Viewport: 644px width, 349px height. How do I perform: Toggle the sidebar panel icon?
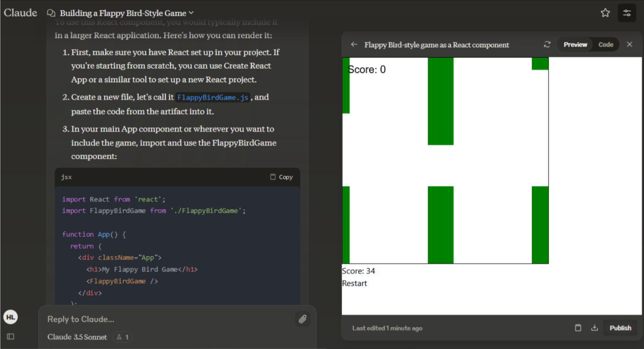10,336
